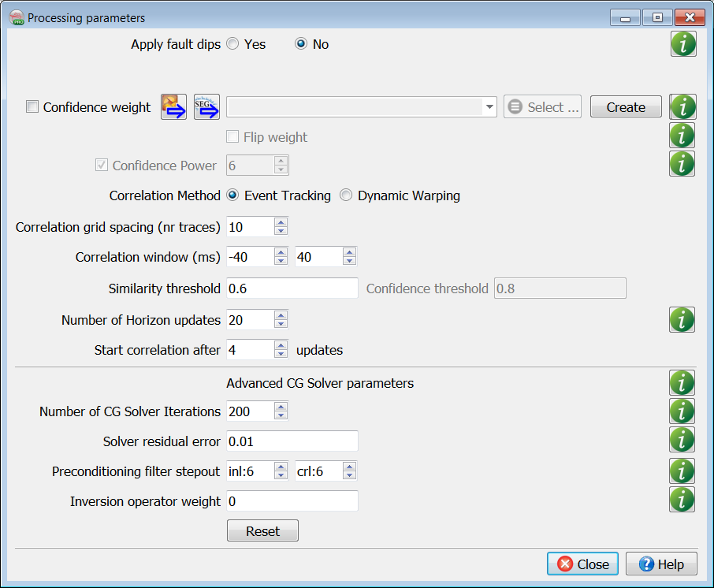This screenshot has height=588, width=714.
Task: Increase Correlation grid spacing value
Action: tap(281, 223)
